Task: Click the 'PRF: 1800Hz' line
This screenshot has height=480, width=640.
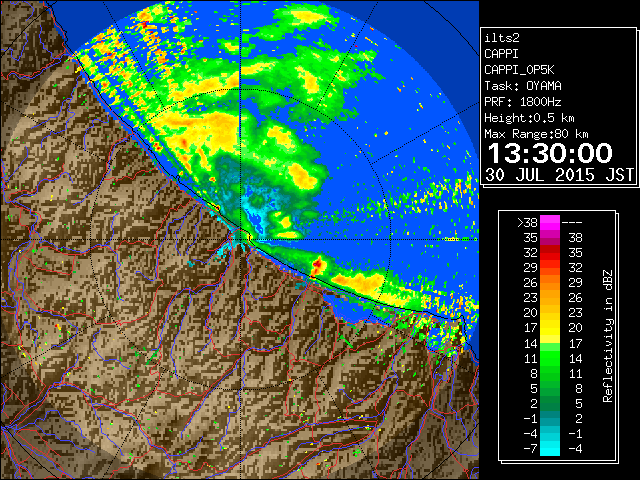Action: 523,102
